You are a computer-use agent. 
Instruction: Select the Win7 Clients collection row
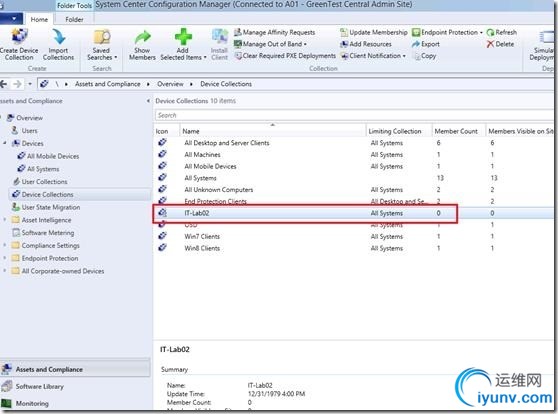[x=354, y=237]
